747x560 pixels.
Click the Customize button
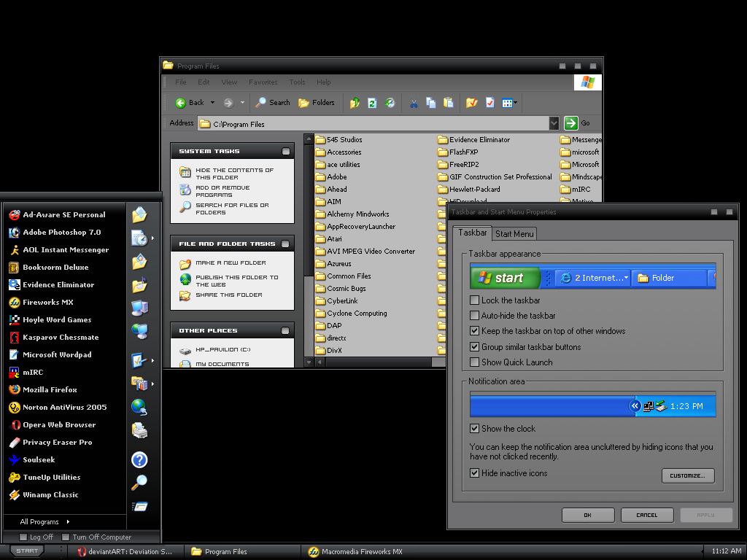pyautogui.click(x=687, y=475)
